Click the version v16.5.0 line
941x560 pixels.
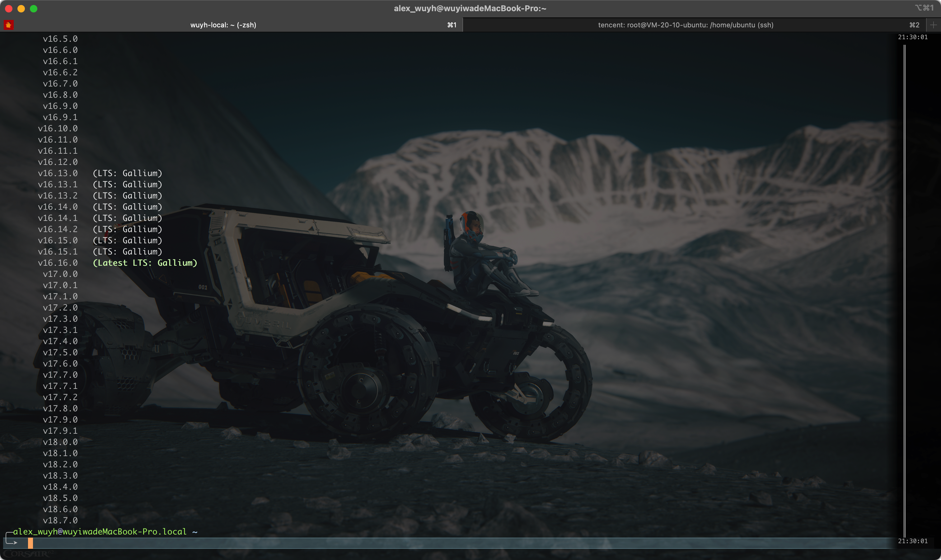tap(60, 39)
